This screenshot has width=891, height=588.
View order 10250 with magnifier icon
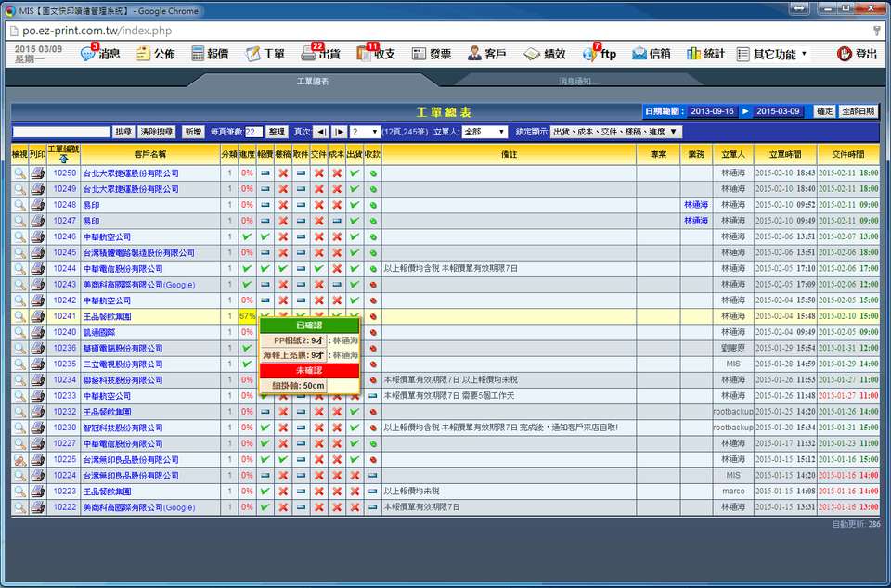coord(19,173)
